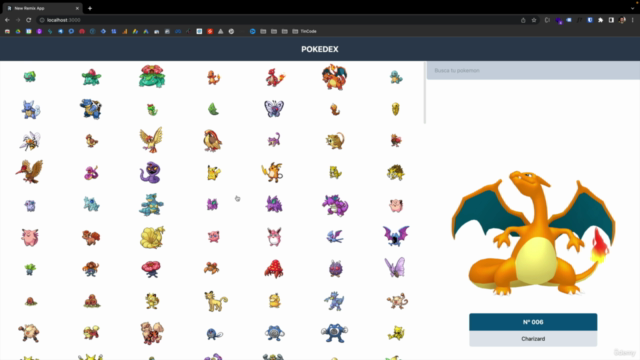
Task: Open the share icon in address bar
Action: (x=523, y=20)
